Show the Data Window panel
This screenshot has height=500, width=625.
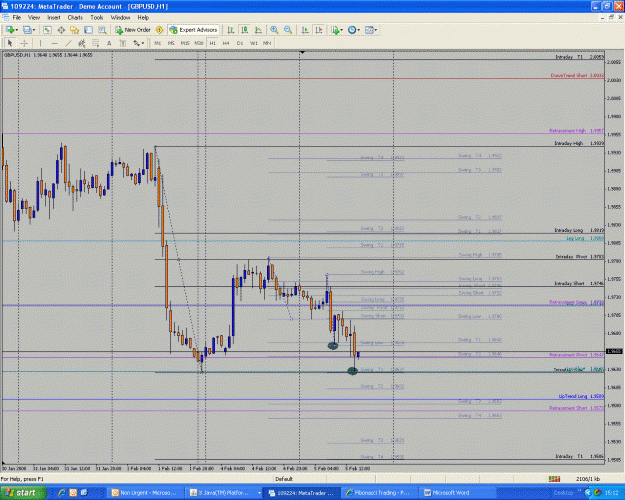[61, 30]
